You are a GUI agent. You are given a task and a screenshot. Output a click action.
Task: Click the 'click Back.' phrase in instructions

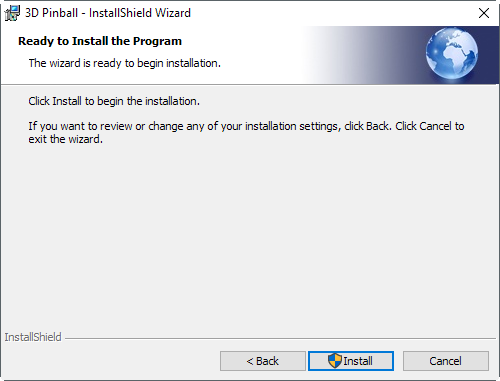point(367,126)
